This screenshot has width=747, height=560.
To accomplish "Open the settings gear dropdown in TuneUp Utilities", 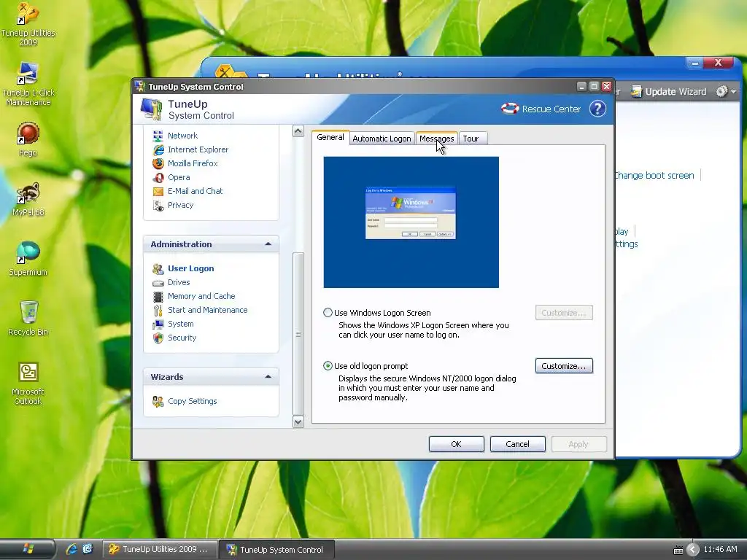I will 726,91.
